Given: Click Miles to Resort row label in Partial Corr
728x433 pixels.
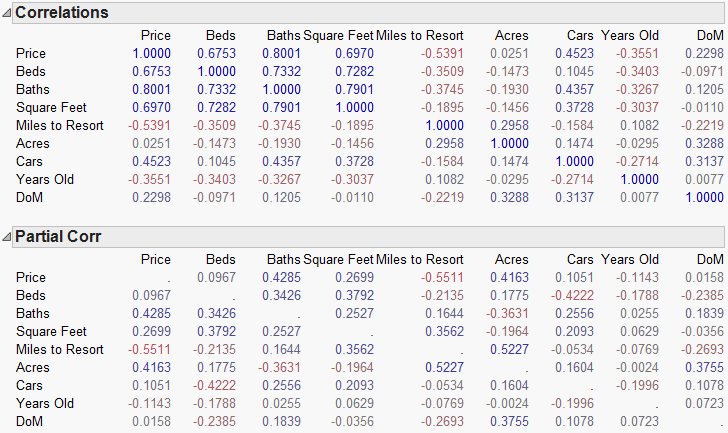Looking at the screenshot, I should coord(59,349).
